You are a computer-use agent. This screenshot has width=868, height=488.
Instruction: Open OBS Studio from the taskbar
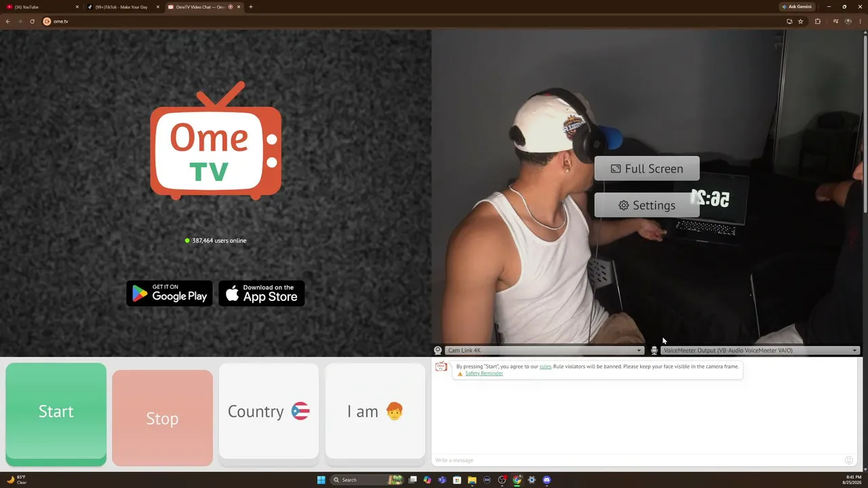(502, 480)
